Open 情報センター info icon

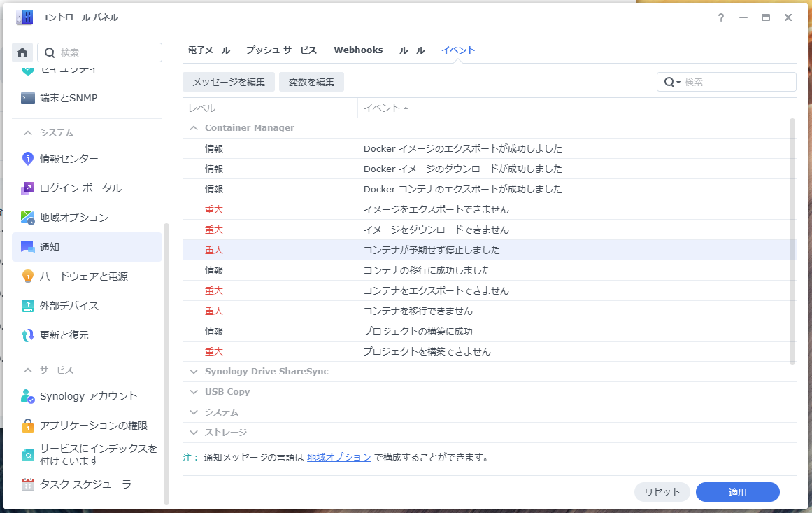[28, 159]
